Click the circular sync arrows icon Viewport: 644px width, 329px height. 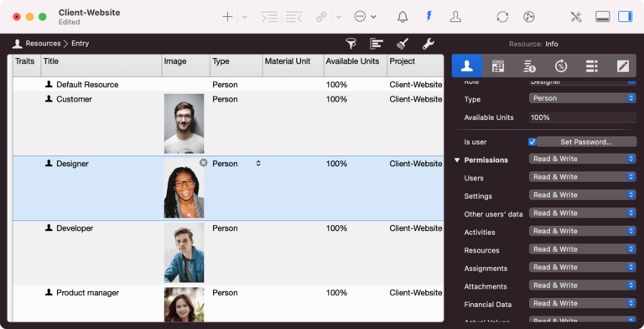pyautogui.click(x=502, y=17)
